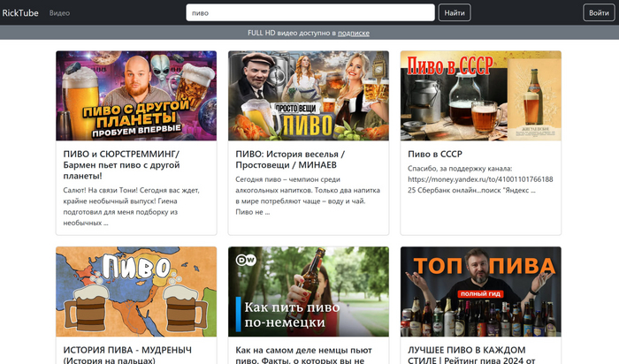Open title ЛУЧШЕЕ ПИВО В КАЖДОМ СТИЛЕ
This screenshot has width=619, height=364.
471,355
